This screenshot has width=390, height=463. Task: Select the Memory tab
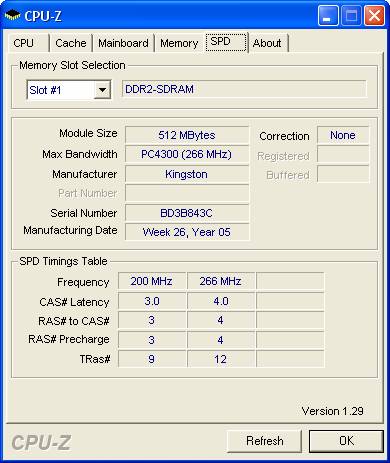(179, 43)
